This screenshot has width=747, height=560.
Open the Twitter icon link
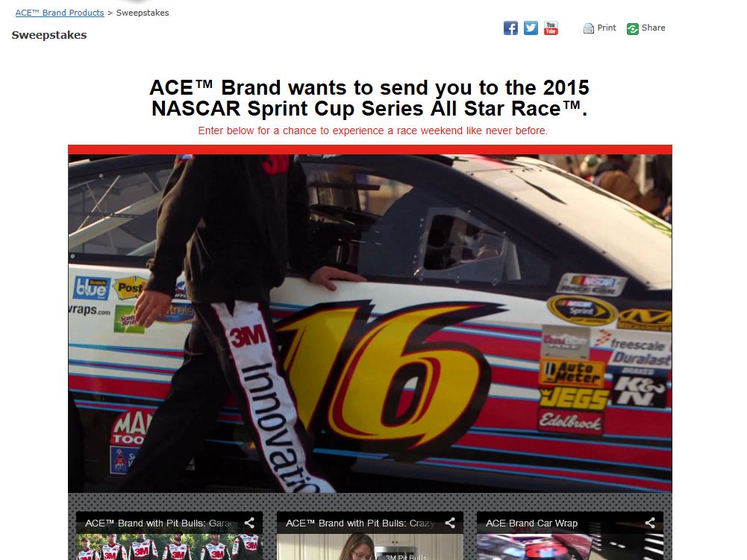click(531, 28)
